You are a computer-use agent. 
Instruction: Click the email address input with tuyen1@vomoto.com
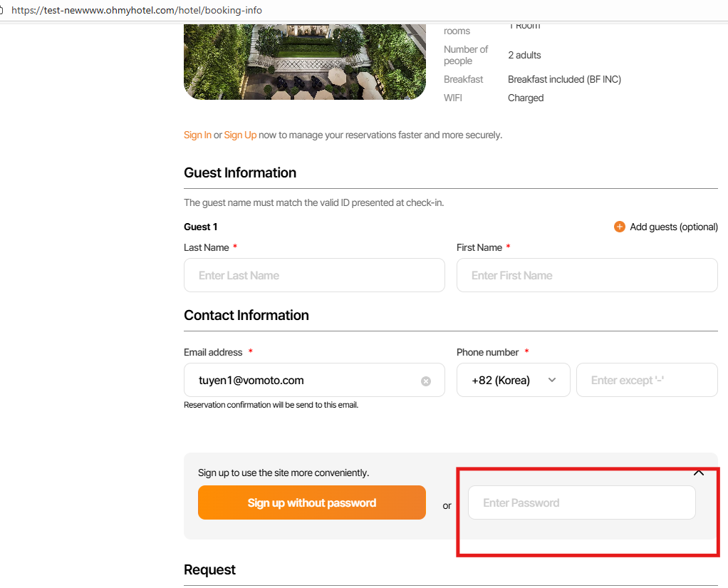[299, 381]
